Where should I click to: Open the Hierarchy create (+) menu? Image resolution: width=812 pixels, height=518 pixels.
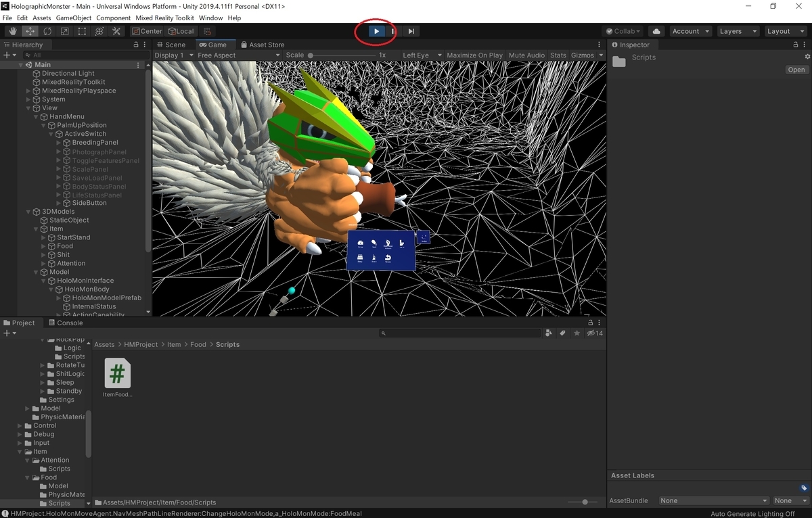pos(9,55)
